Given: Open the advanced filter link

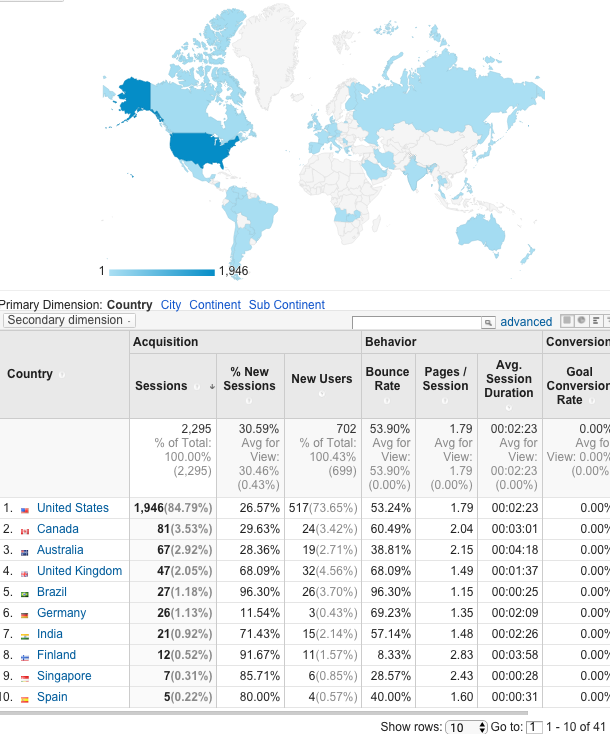Looking at the screenshot, I should pyautogui.click(x=526, y=322).
